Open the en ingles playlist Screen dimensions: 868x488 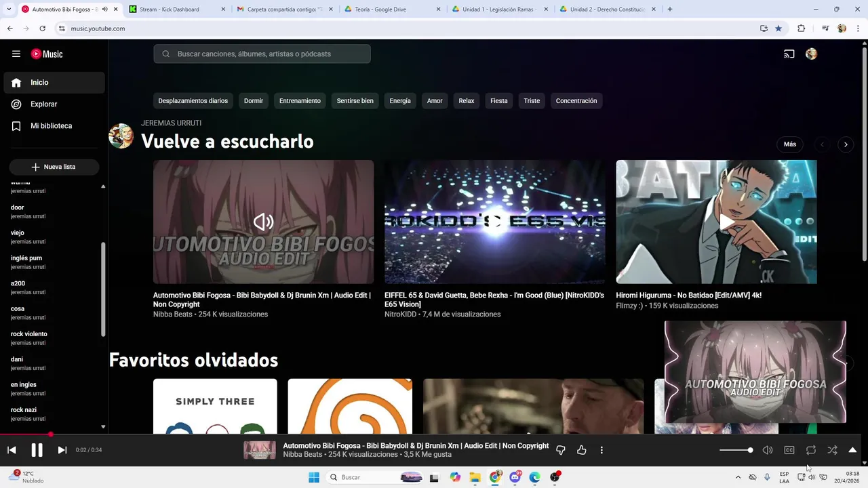pyautogui.click(x=54, y=388)
